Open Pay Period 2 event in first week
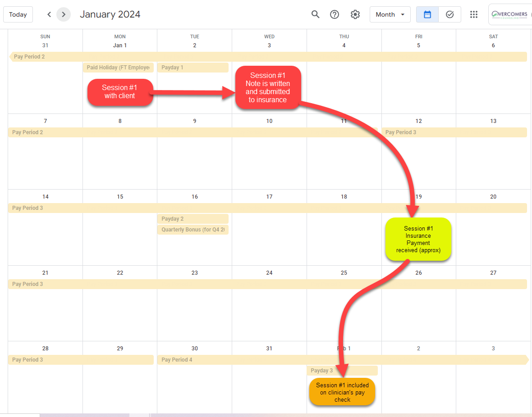Screen dimensions: 532x417 point(268,57)
